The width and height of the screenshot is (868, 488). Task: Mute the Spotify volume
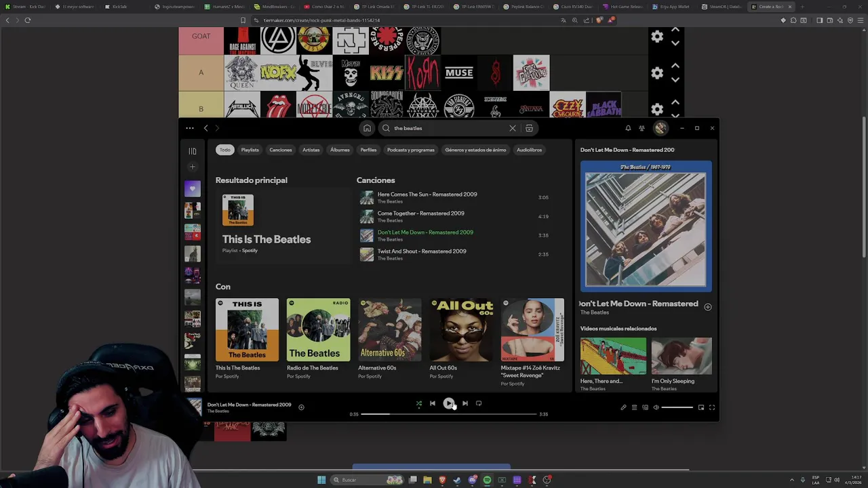pyautogui.click(x=656, y=407)
